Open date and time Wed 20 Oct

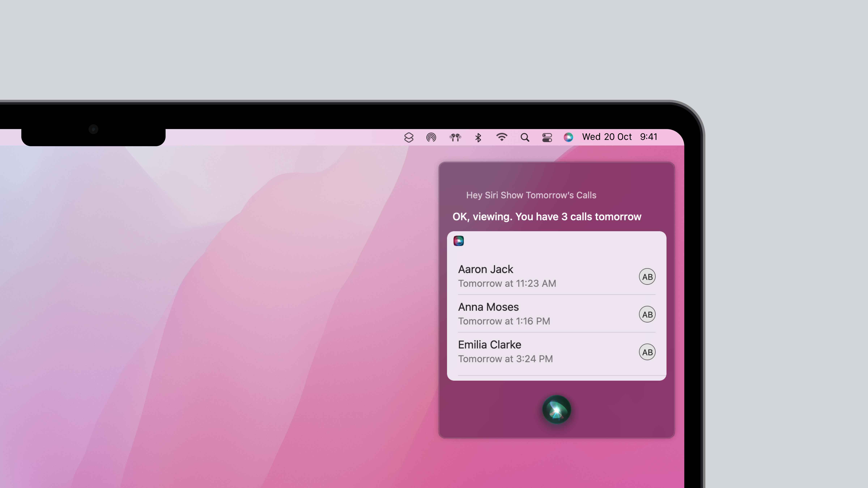coord(607,137)
